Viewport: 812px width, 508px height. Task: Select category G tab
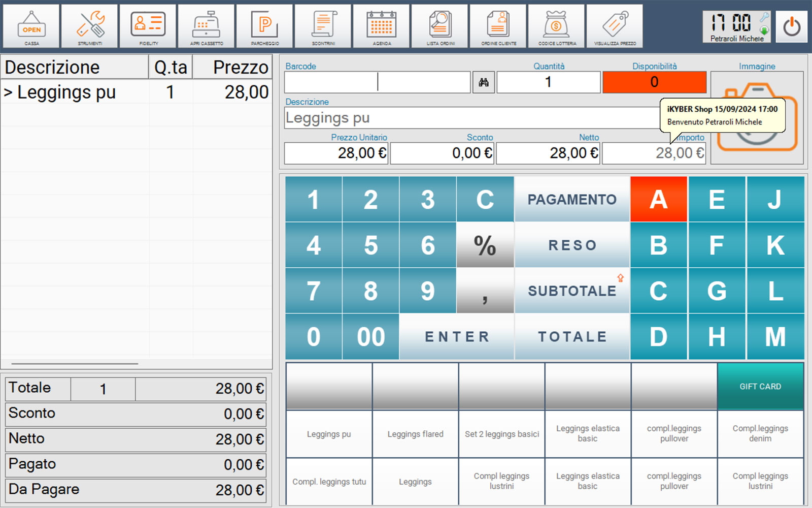(x=717, y=291)
